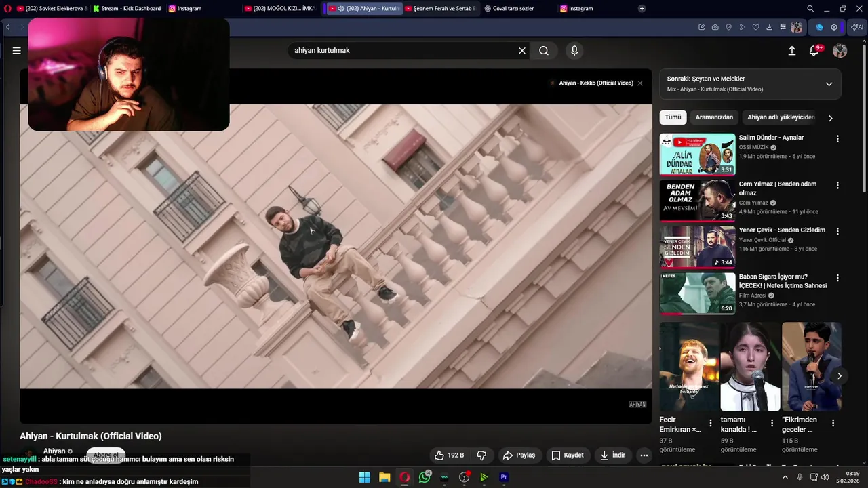Open Adobe Premiere Pro from taskbar

[x=504, y=477]
